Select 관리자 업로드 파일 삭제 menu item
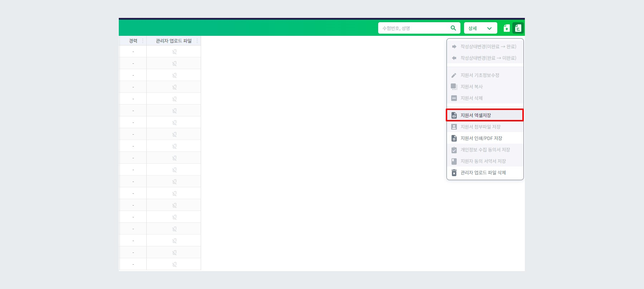The height and width of the screenshot is (289, 644). point(485,173)
